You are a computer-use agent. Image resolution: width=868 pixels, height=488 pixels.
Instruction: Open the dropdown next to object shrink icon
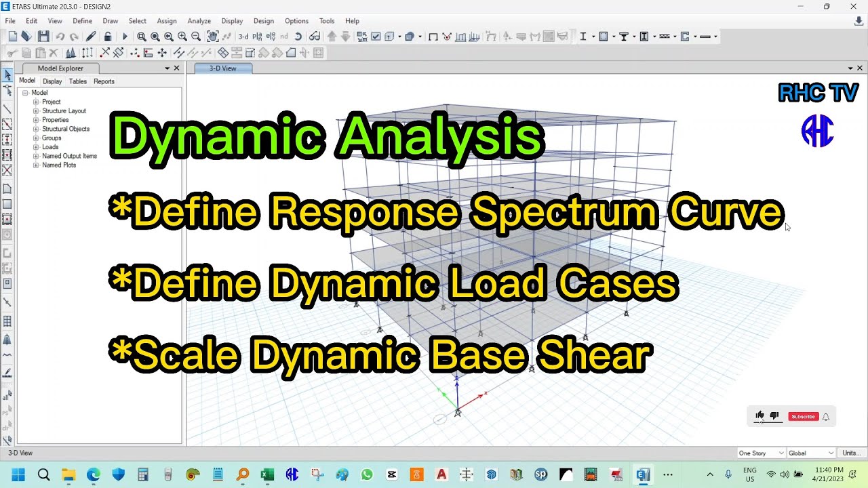point(420,37)
